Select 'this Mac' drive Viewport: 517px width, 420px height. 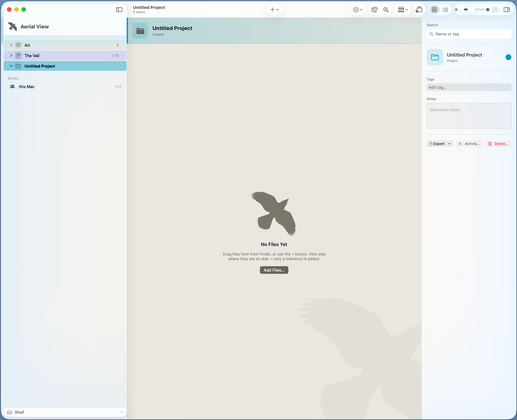click(x=65, y=87)
